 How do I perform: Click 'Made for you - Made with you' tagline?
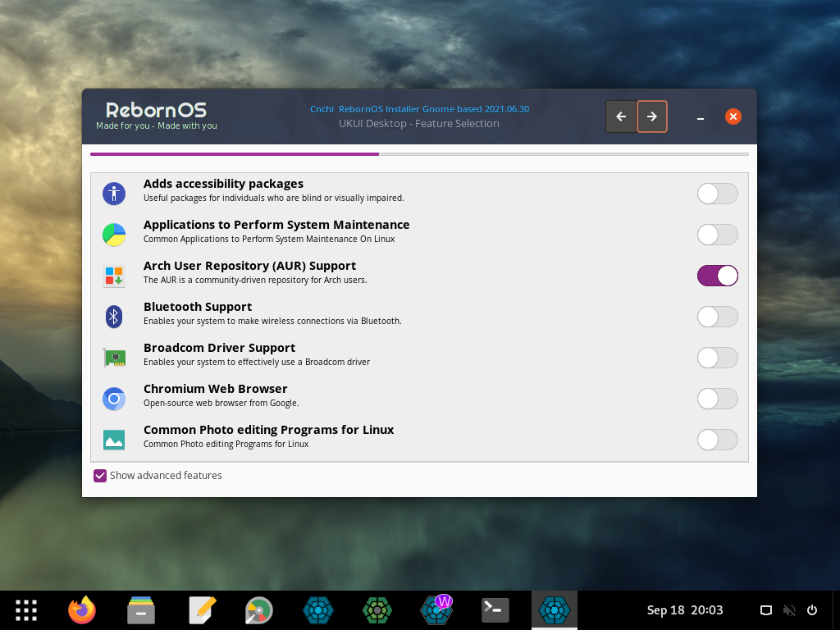pos(157,126)
